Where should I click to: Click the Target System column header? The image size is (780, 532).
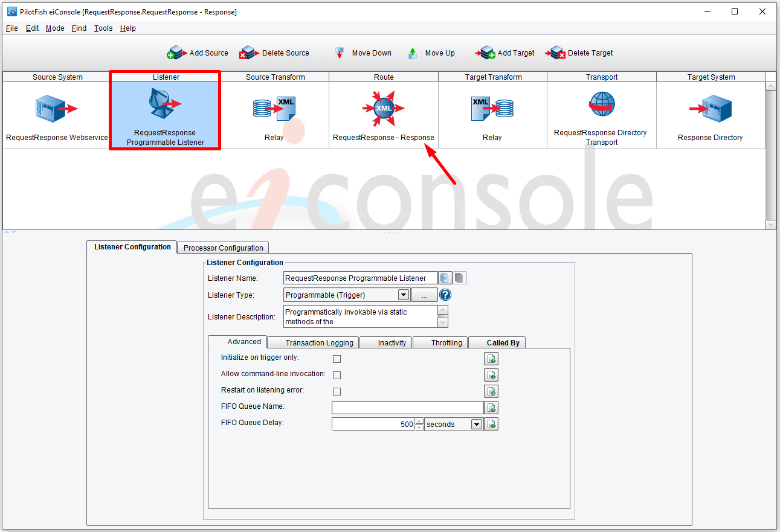(x=711, y=77)
